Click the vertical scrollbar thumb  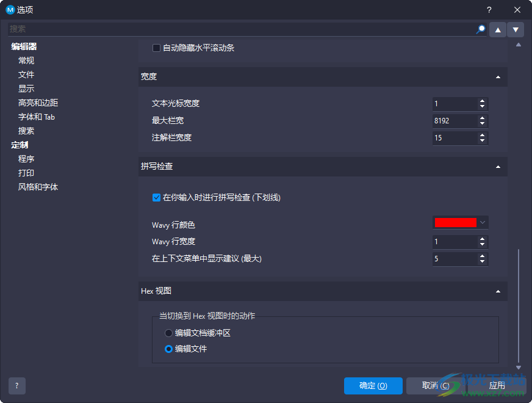(x=519, y=305)
